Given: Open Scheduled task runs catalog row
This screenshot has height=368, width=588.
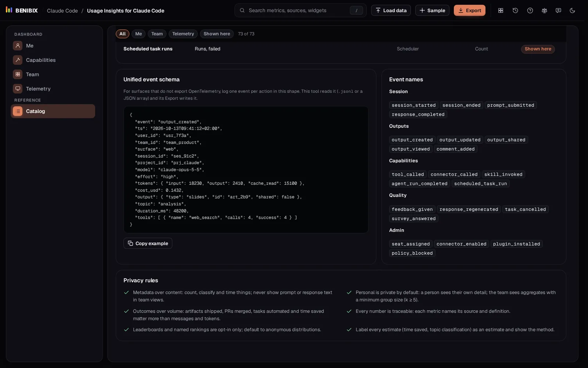Looking at the screenshot, I should [x=341, y=49].
